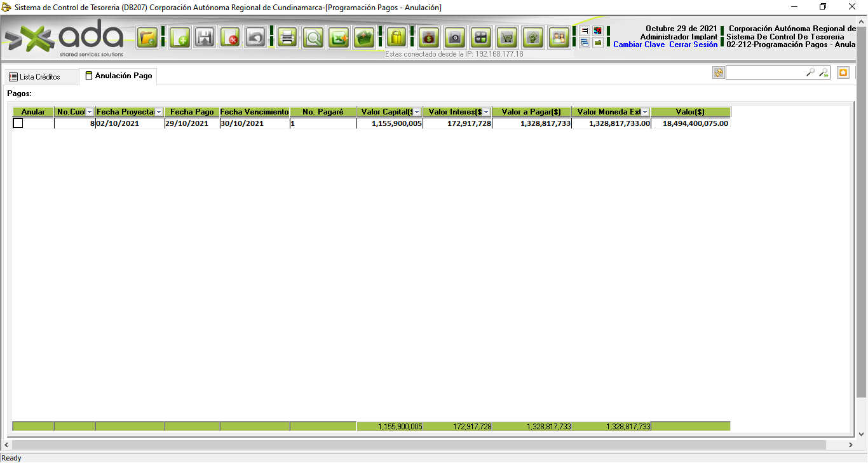The width and height of the screenshot is (868, 463).
Task: Click the floppy disk save icon
Action: click(205, 38)
